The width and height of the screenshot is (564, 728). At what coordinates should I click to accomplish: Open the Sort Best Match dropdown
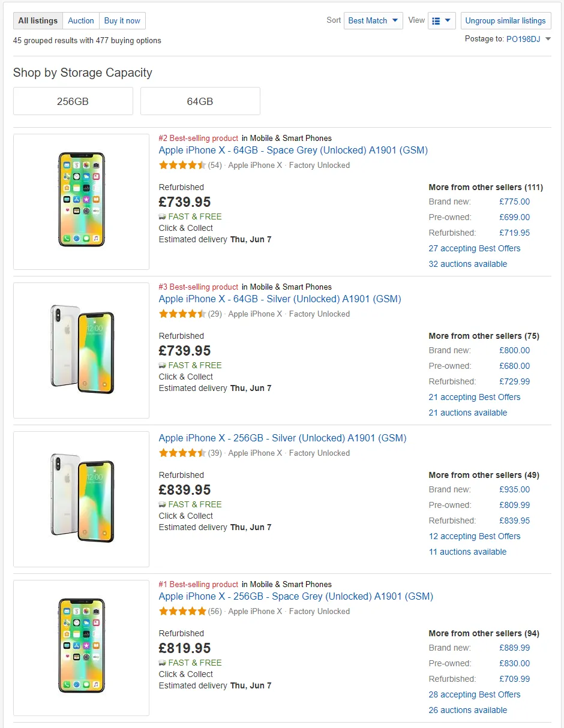373,20
